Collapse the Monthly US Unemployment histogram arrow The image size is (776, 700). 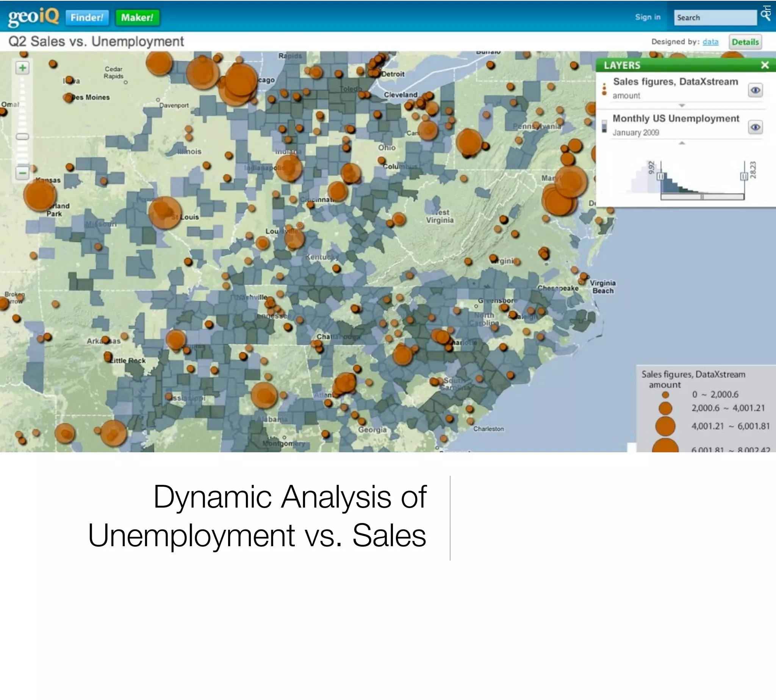point(682,143)
